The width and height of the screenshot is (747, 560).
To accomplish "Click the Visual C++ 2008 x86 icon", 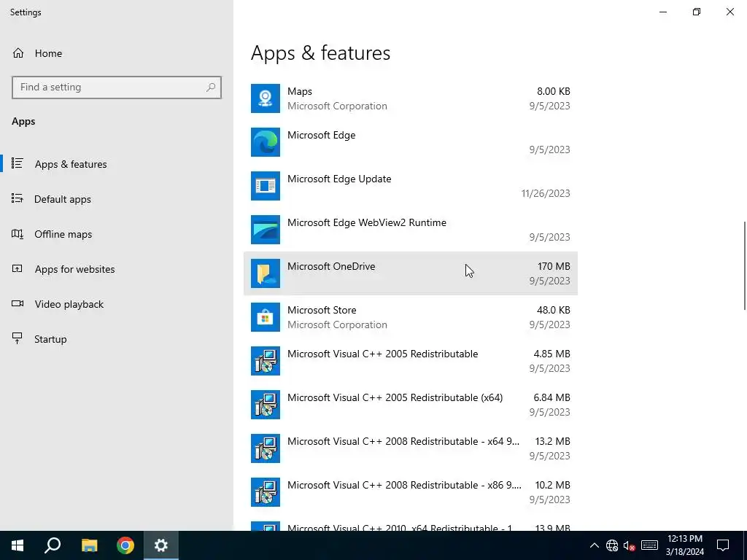I will pyautogui.click(x=266, y=493).
